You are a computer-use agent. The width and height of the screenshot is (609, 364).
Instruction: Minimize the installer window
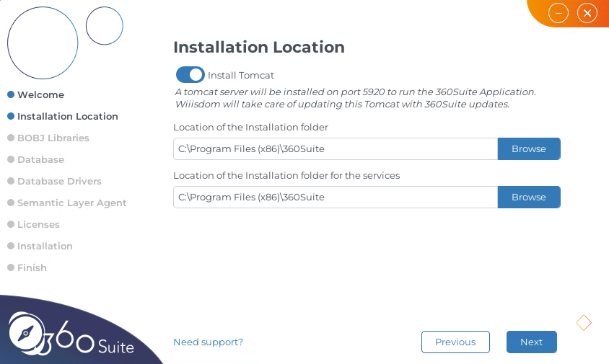point(558,13)
